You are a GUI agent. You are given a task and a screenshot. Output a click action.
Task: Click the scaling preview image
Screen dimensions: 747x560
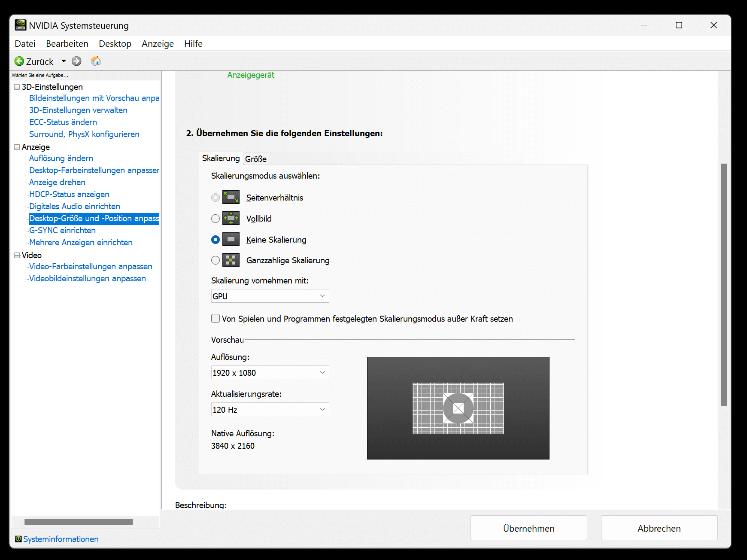pos(458,408)
